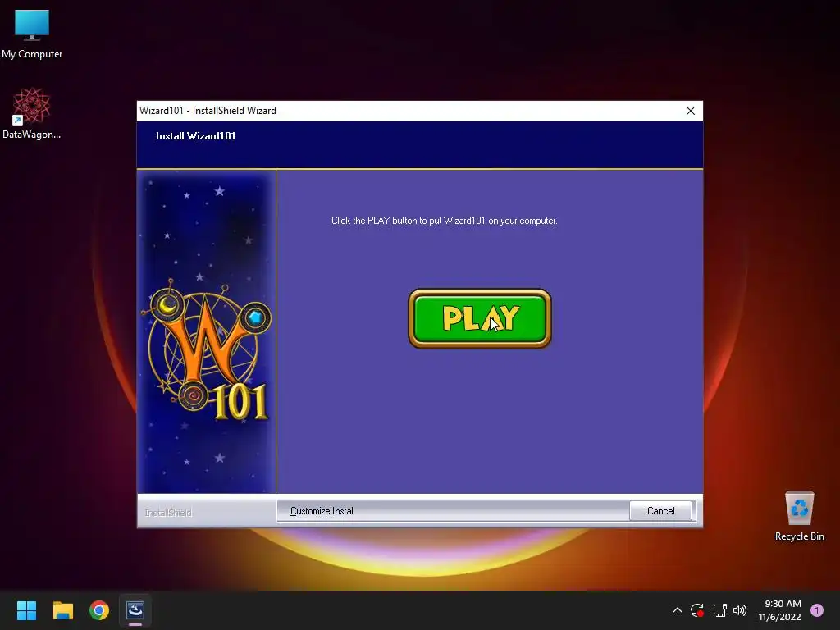
Task: Click the green PLAY button
Action: (x=479, y=319)
